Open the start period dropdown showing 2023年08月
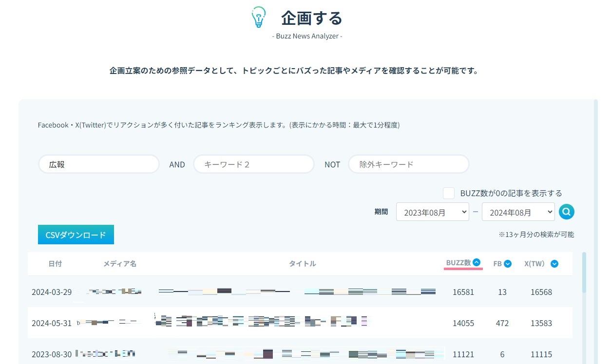 (432, 212)
